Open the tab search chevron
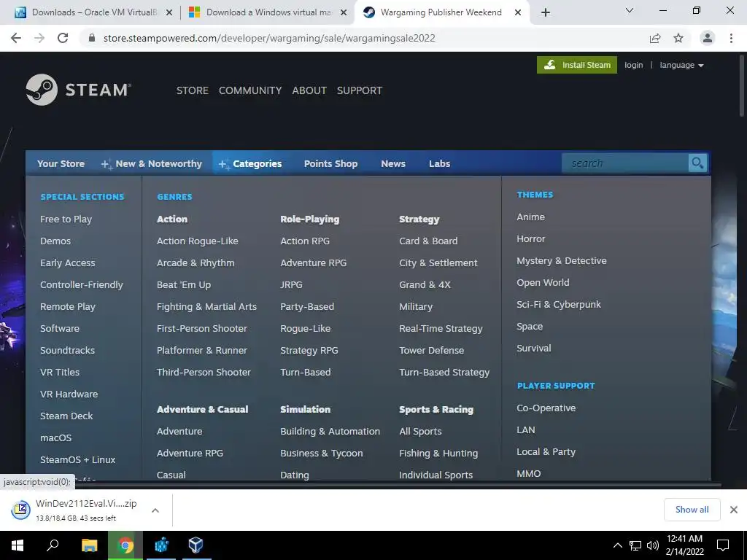Image resolution: width=747 pixels, height=560 pixels. pyautogui.click(x=630, y=10)
